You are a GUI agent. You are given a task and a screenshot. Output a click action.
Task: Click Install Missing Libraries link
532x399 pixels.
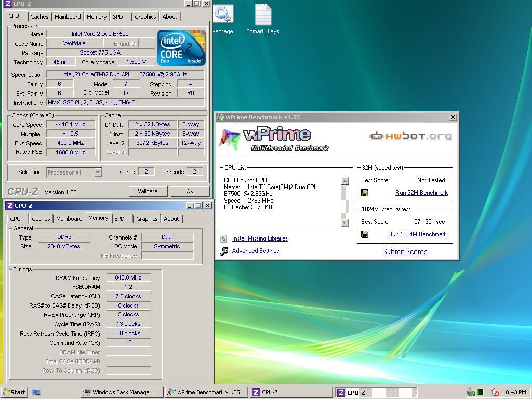[x=260, y=238]
